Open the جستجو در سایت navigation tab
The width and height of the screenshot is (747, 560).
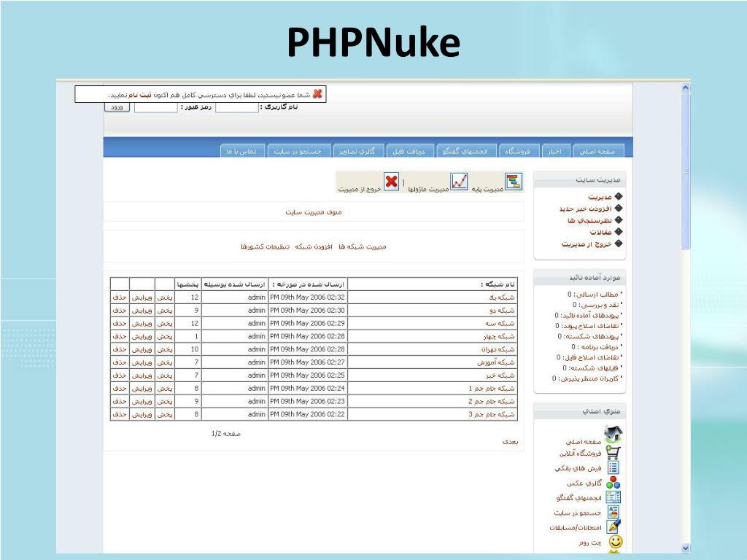[298, 151]
